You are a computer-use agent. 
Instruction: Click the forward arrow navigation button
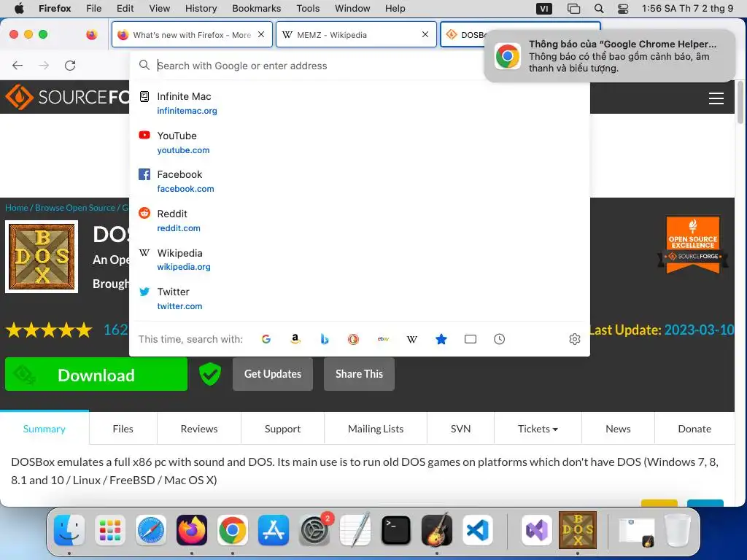point(44,65)
